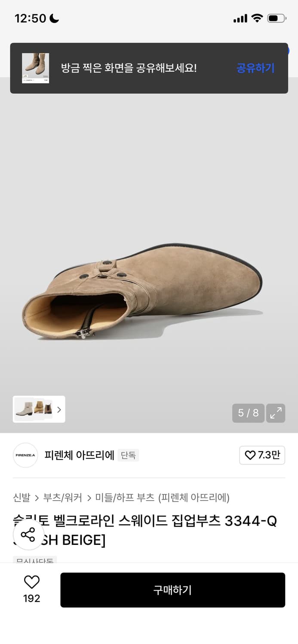Toggle the brand favorite heart showing 7.3만
This screenshot has height=644, width=298.
coord(262,455)
